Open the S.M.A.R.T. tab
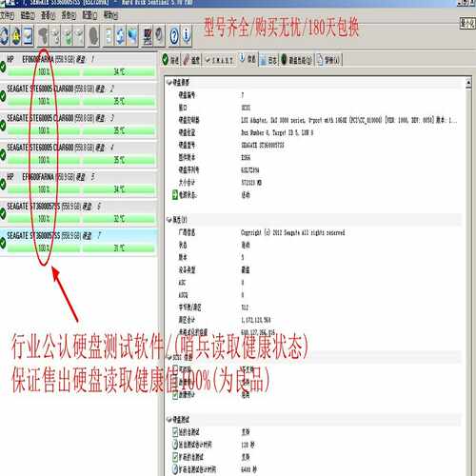476x476 pixels. click(x=219, y=60)
